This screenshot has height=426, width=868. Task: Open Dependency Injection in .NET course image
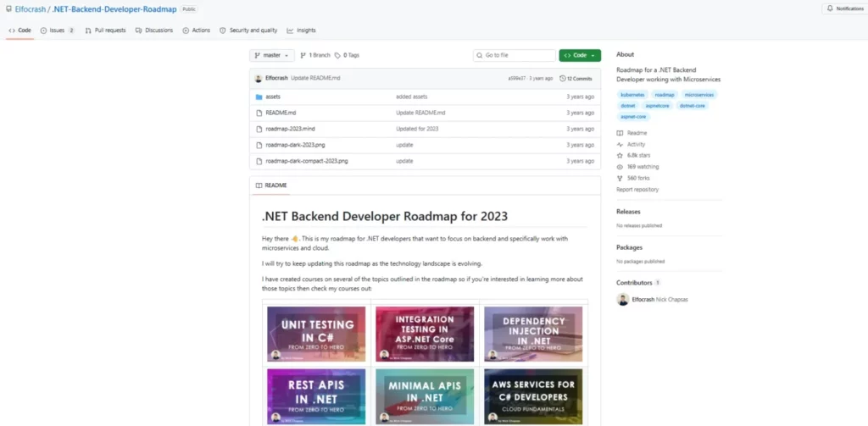(x=533, y=334)
